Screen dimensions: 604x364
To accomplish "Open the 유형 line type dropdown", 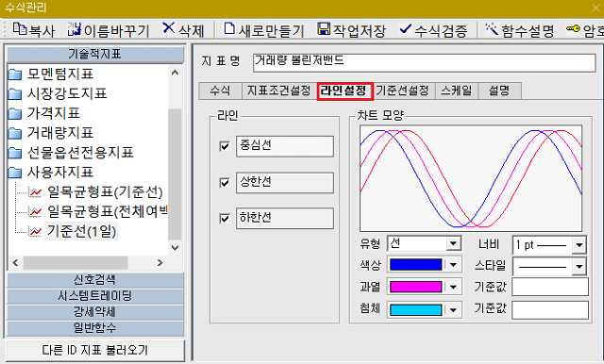I will tap(453, 243).
